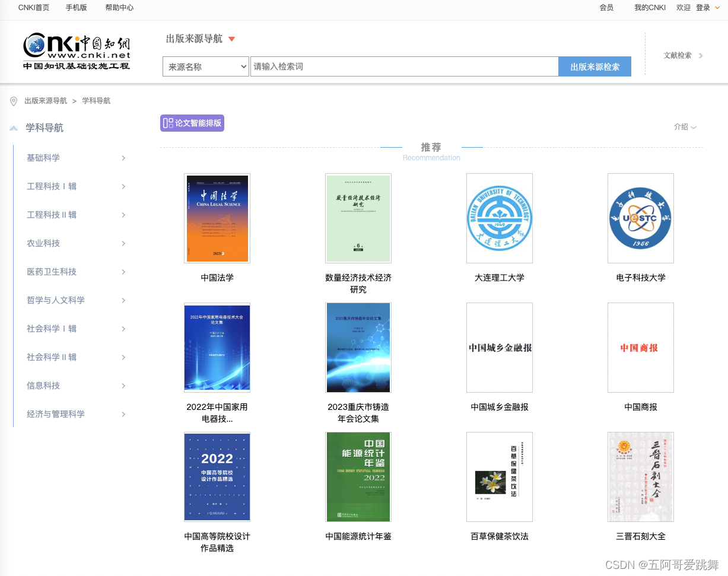Open the CNKI首页 link
The width and height of the screenshot is (728, 576).
click(34, 8)
